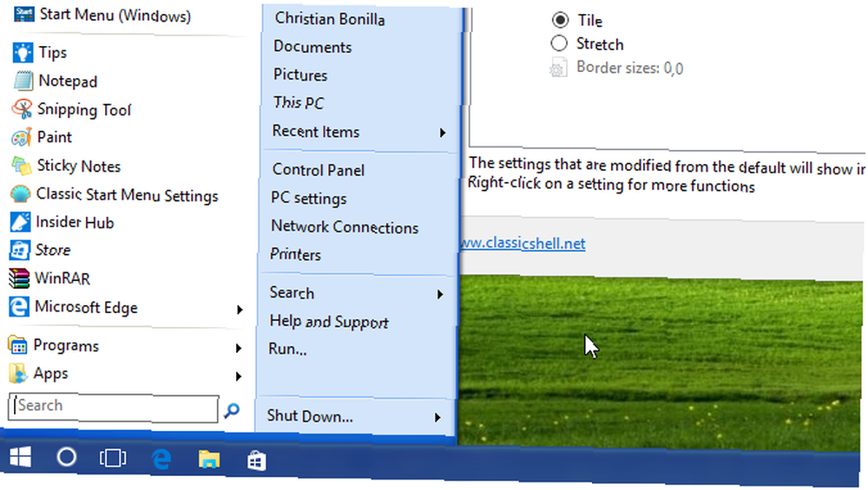Open Start Menu (Windows) entry icon
868x490 pixels.
point(23,14)
